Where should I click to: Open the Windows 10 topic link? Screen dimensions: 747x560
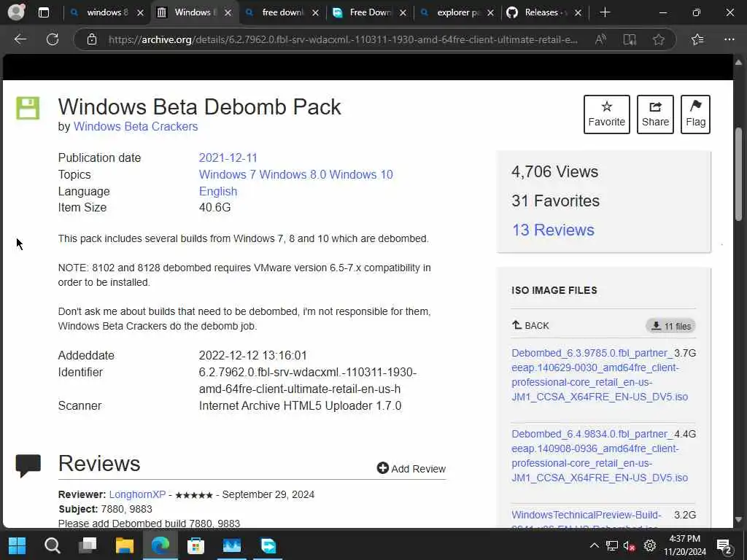point(361,174)
